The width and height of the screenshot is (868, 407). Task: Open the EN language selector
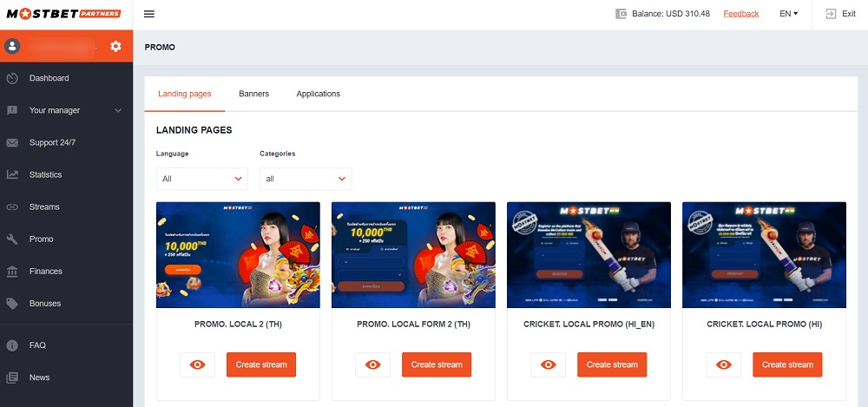coord(788,14)
